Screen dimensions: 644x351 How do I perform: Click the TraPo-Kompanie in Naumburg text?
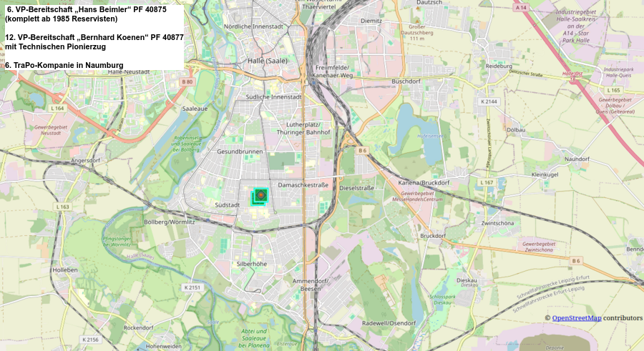pos(64,65)
